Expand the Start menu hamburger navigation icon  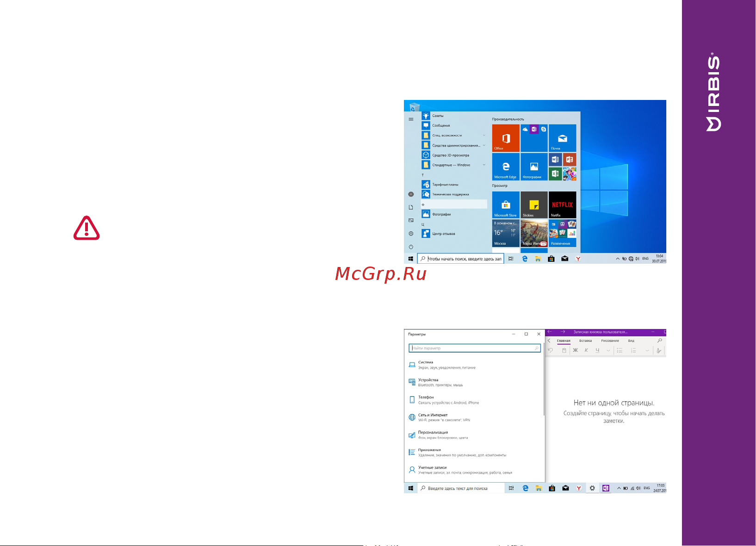[411, 119]
